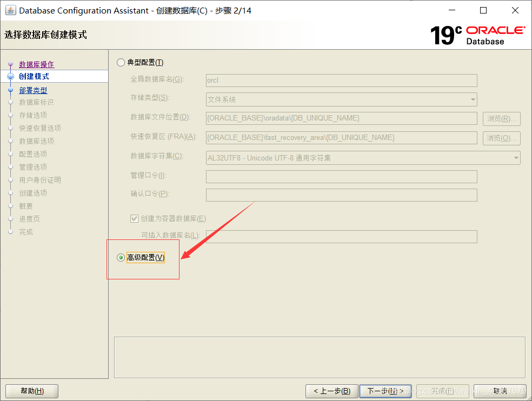Click the Oracle 19c Database logo
The height and width of the screenshot is (401, 532).
coord(478,35)
